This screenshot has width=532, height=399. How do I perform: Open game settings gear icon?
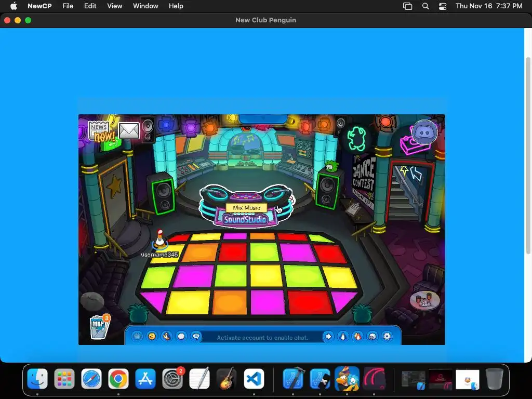[387, 336]
